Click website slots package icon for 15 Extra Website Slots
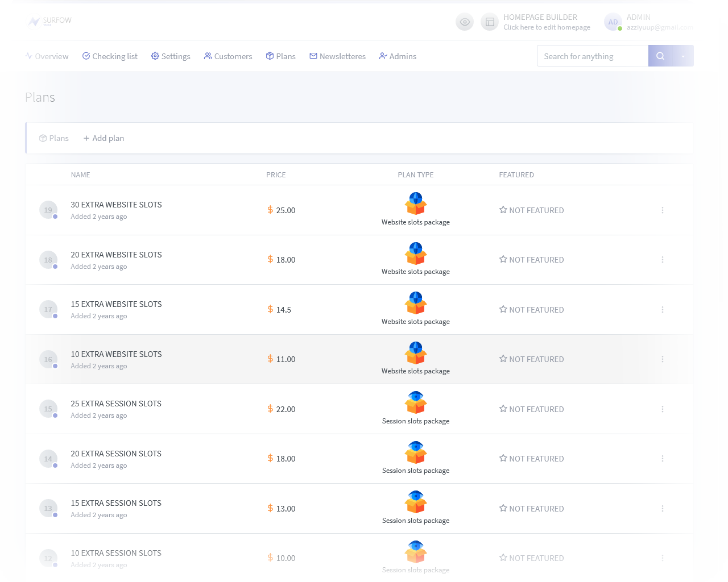 [416, 303]
